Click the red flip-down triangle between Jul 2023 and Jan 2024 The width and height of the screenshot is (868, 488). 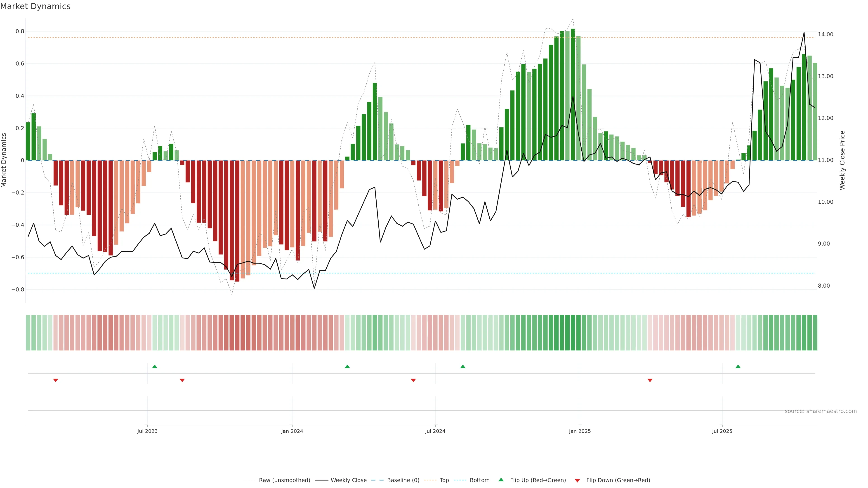pos(182,380)
